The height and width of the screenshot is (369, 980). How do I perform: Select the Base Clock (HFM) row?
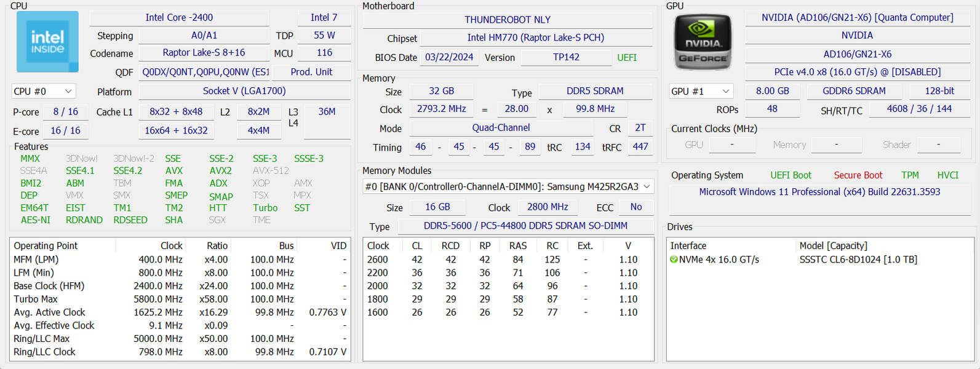tap(180, 286)
